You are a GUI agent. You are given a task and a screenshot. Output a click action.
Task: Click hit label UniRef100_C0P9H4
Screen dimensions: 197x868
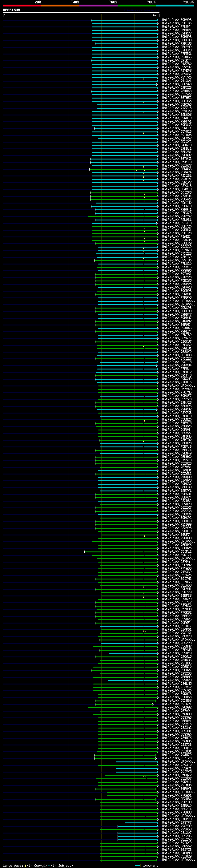click(x=177, y=430)
